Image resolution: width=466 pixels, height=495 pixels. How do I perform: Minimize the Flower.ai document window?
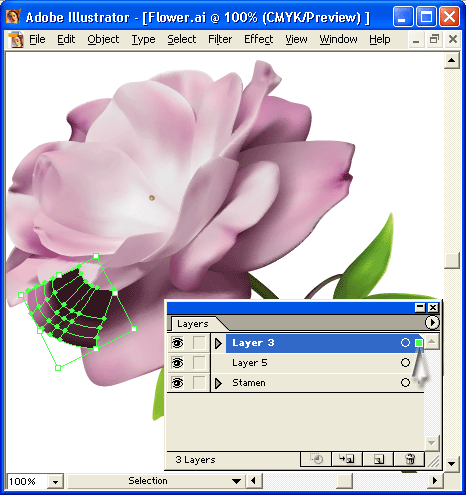[415, 40]
